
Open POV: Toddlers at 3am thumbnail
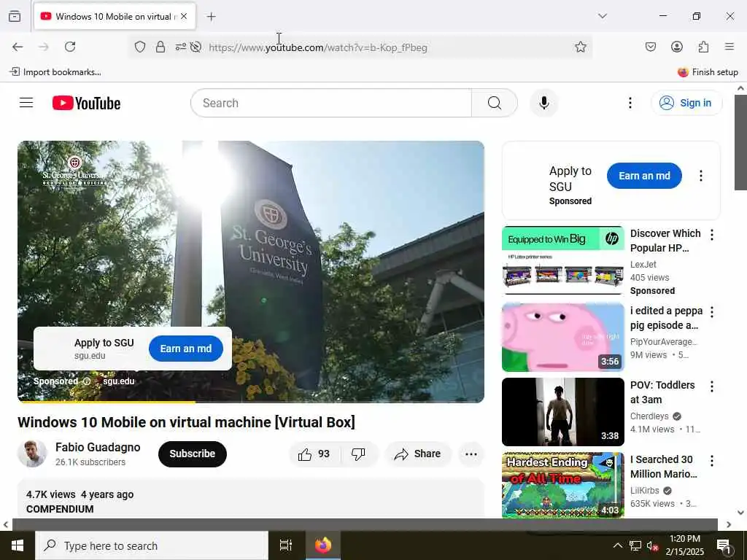point(562,412)
